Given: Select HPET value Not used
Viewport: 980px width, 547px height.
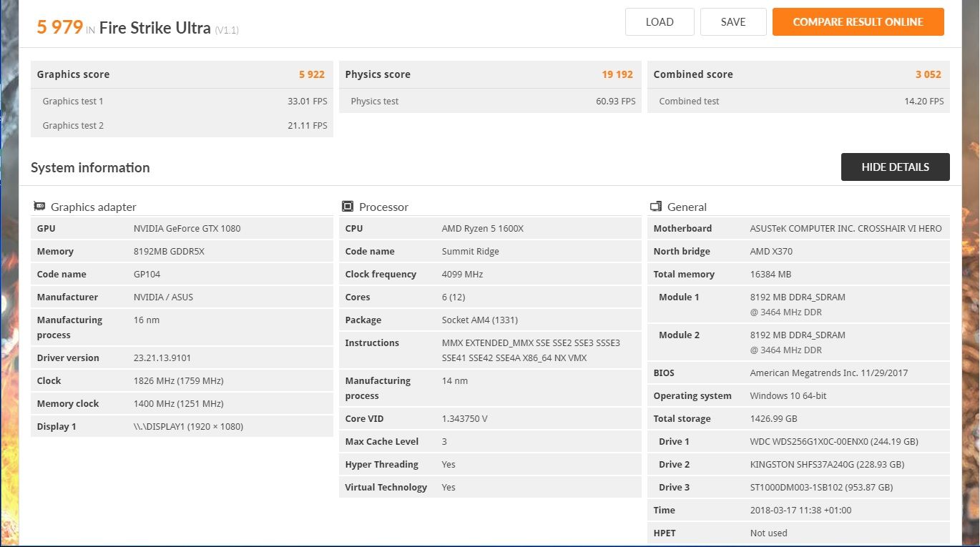Looking at the screenshot, I should (768, 533).
